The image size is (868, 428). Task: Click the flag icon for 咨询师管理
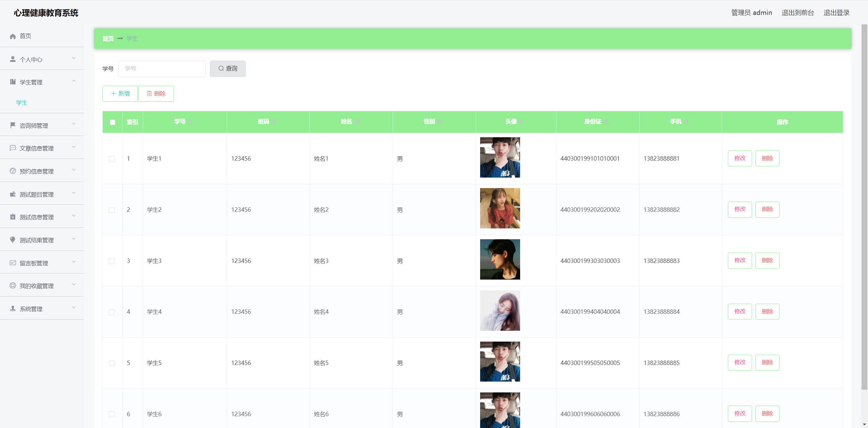click(x=13, y=125)
